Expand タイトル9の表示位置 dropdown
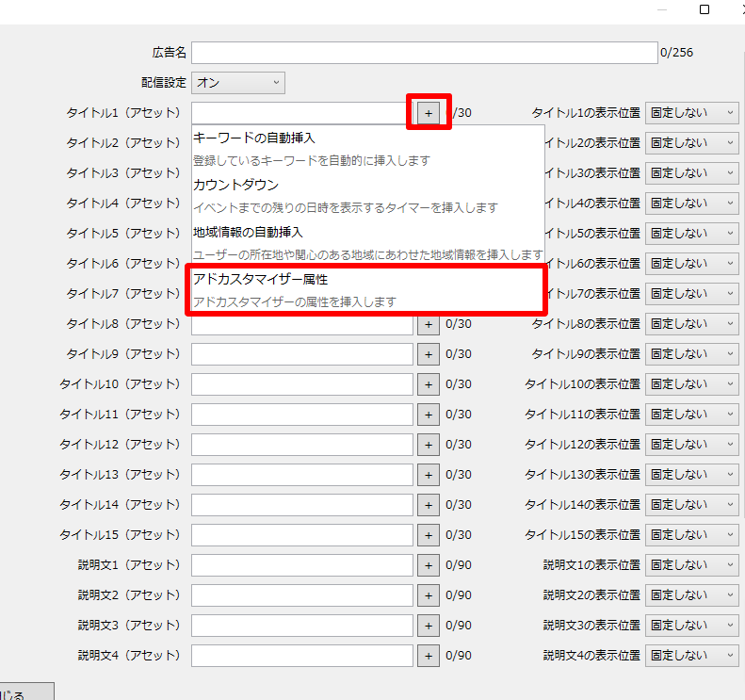Viewport: 745px width, 700px height. coord(691,354)
